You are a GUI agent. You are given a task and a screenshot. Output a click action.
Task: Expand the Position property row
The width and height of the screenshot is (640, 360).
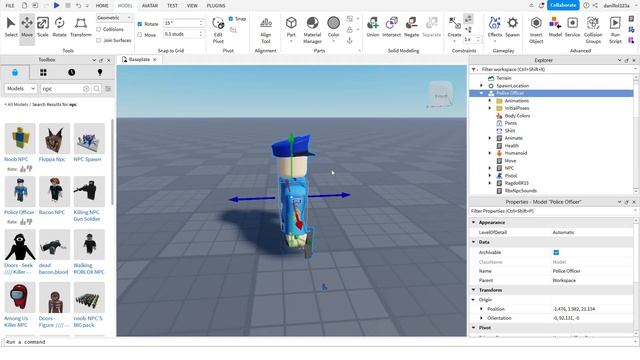pos(482,309)
